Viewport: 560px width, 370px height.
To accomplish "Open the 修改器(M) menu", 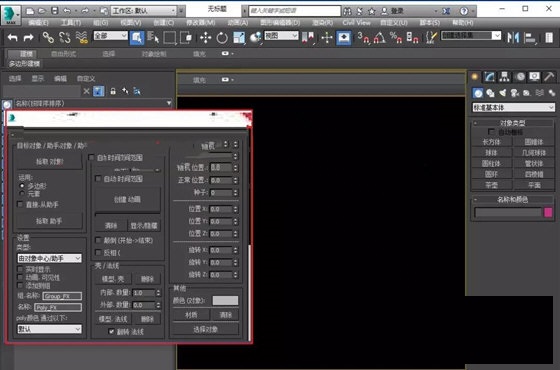I will tap(200, 22).
